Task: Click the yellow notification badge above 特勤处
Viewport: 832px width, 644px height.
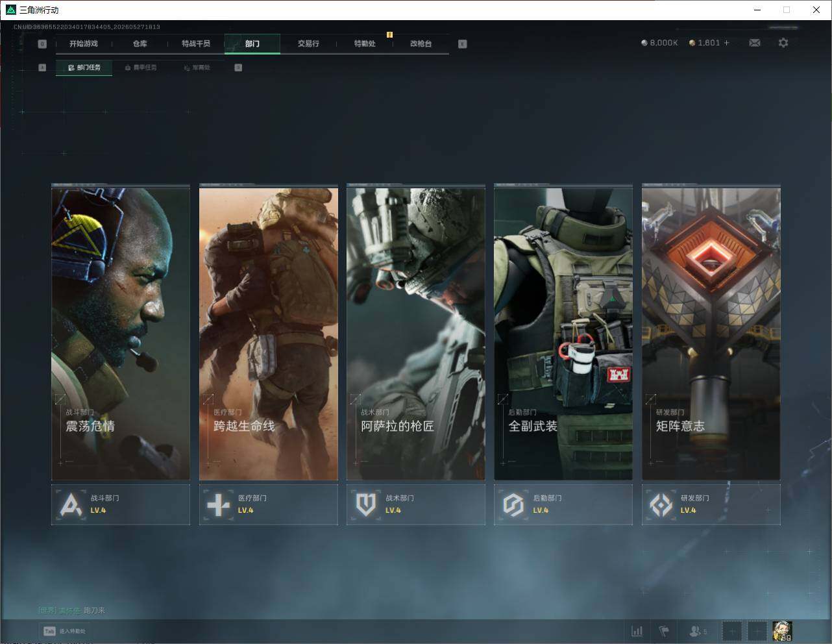Action: coord(390,34)
